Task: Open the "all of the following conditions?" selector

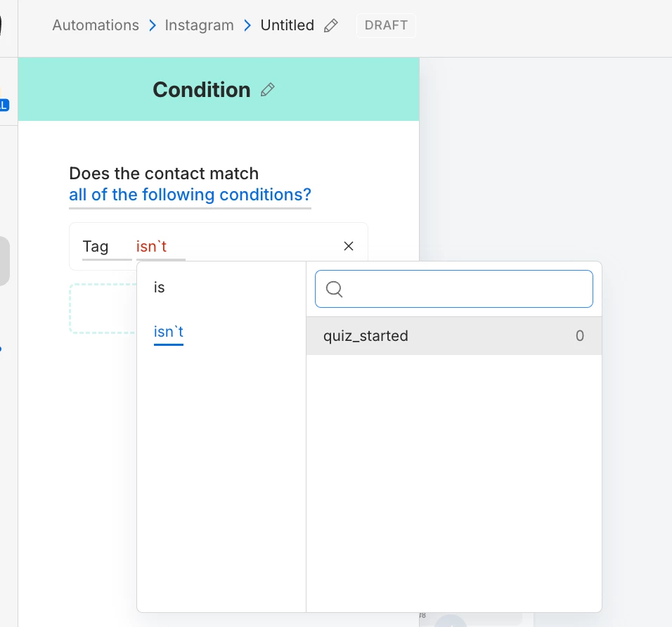Action: (x=190, y=195)
